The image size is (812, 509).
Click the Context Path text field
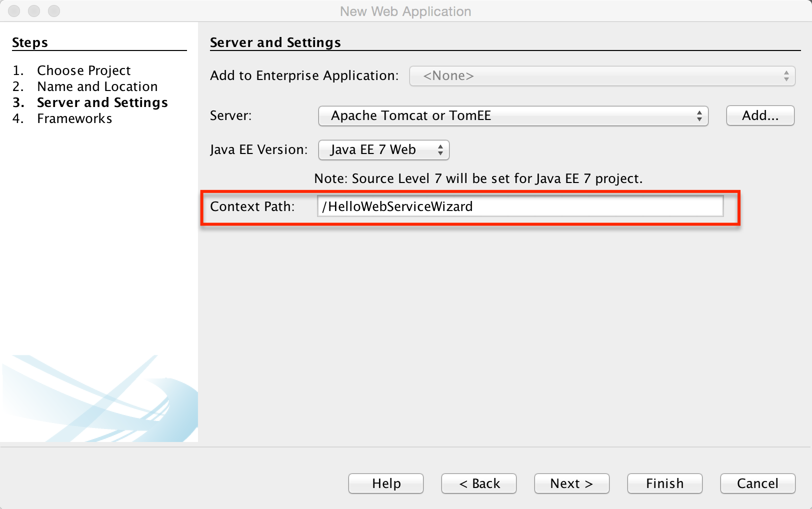[520, 206]
